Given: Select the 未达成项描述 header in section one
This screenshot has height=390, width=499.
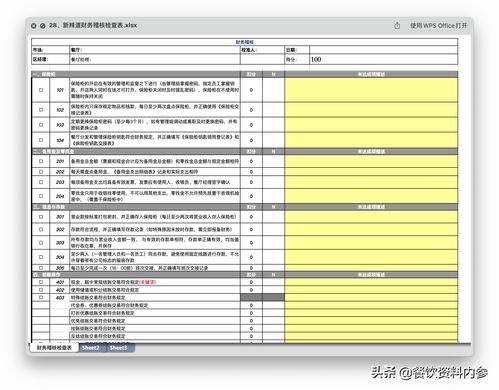Looking at the screenshot, I should click(x=371, y=74).
